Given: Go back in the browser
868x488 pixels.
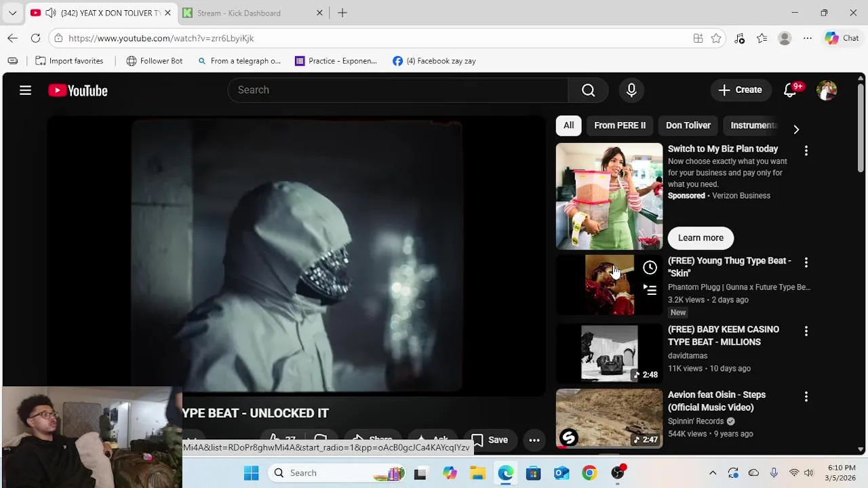Looking at the screenshot, I should pyautogui.click(x=12, y=39).
